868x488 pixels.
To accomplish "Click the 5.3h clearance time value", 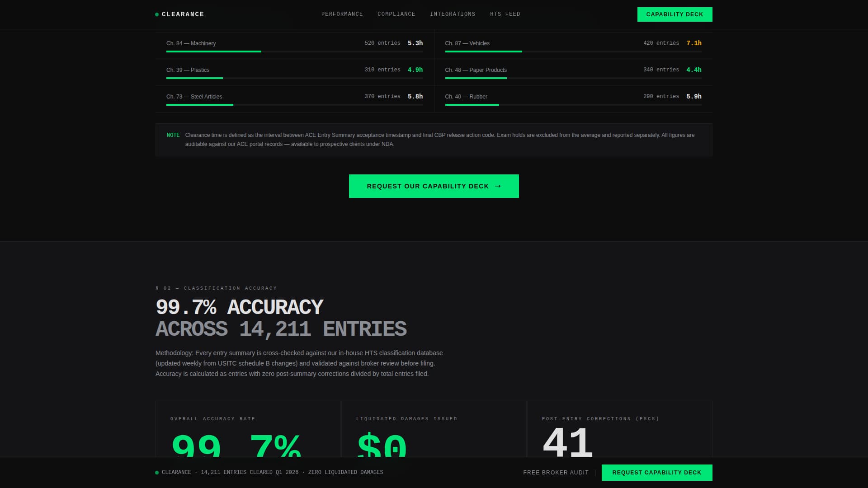I will click(415, 43).
